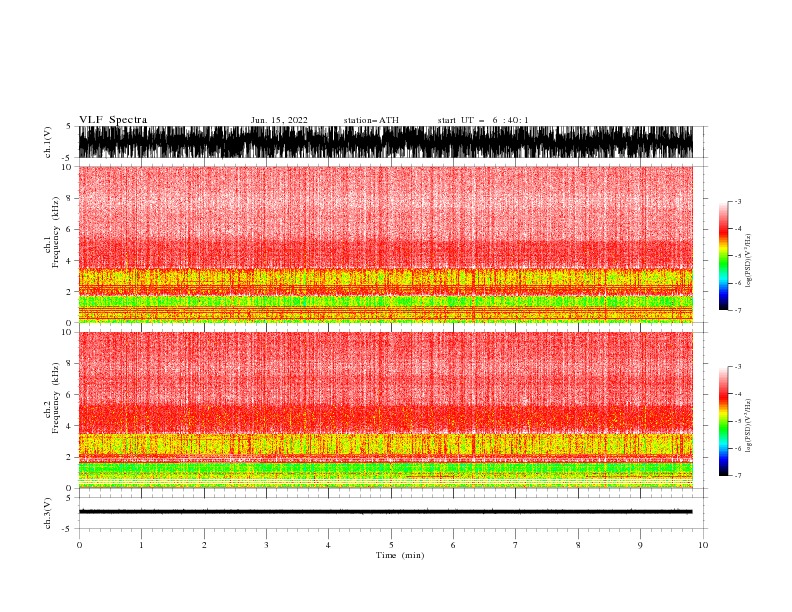Click the 'ch.1(V)' waveform axis label

[48, 142]
